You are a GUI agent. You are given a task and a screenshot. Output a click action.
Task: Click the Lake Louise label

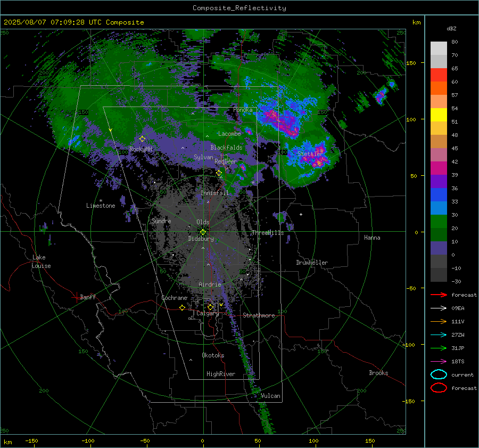41,262
